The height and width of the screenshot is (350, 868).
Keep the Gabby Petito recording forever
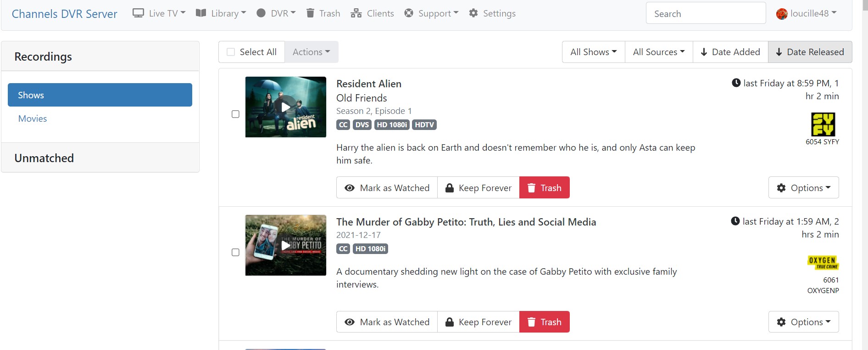478,322
